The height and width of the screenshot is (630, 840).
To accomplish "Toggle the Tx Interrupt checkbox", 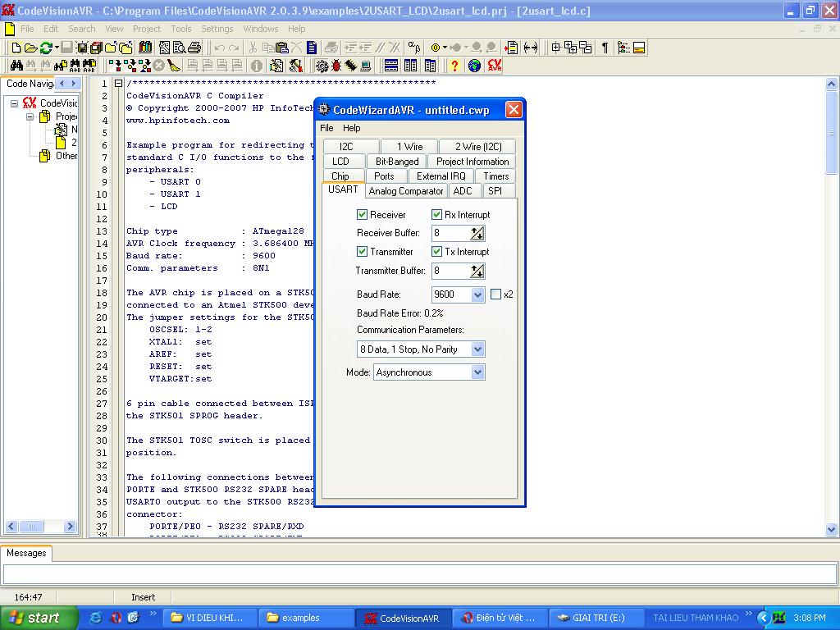I will click(x=437, y=252).
